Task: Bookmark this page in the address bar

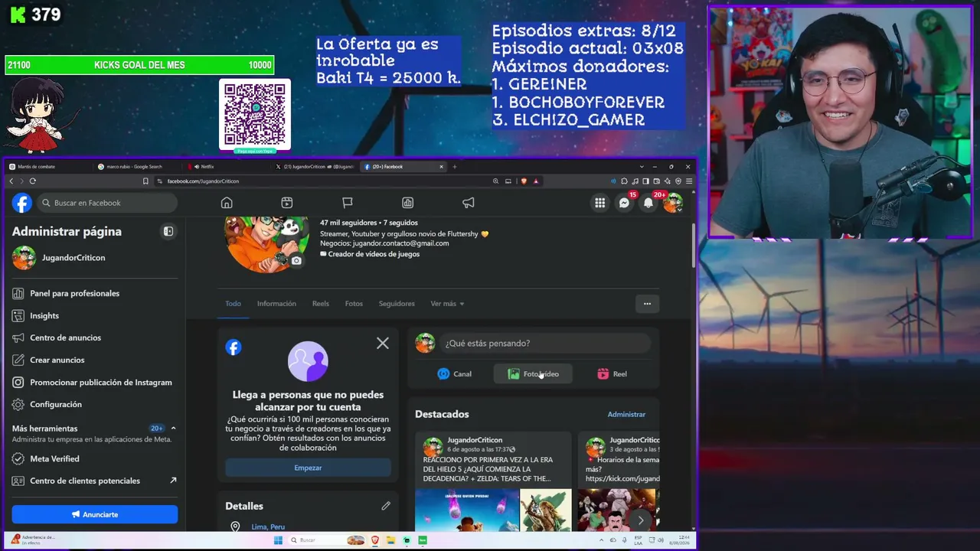Action: (x=145, y=181)
